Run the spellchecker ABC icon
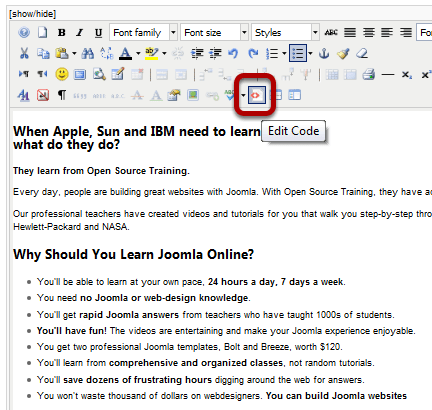The image size is (432, 410). [x=230, y=95]
